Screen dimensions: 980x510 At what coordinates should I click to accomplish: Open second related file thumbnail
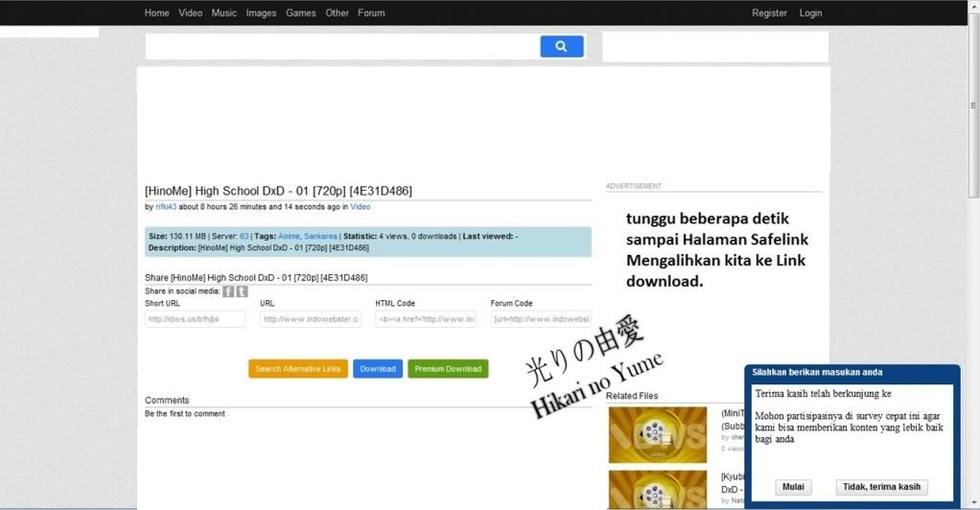click(x=657, y=489)
